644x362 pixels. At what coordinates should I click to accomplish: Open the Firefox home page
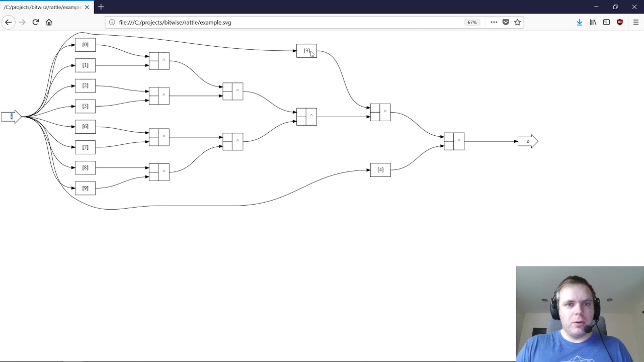(49, 22)
